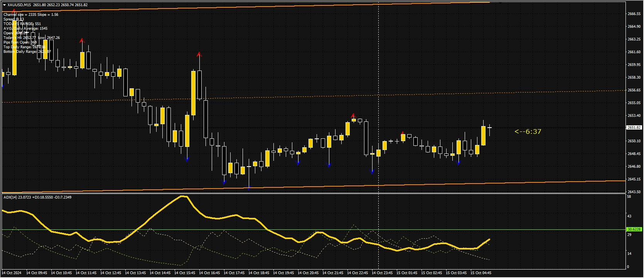Select the blue arrow below the 03:45 candle low
The image size is (644, 278).
pos(459,163)
